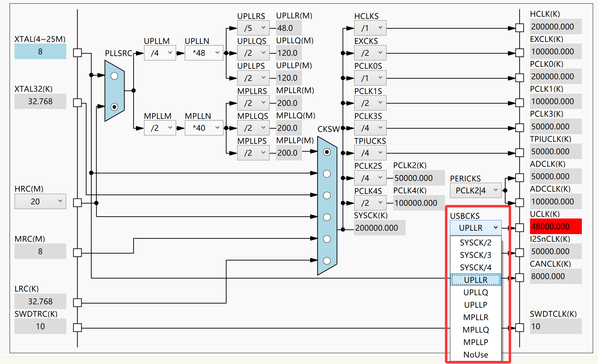Select the lower PLLSRC radio button

click(x=114, y=107)
